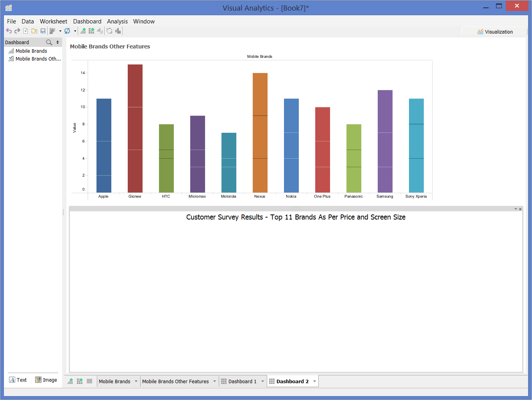Create a new workbook from toolbar
Viewport: 532px width, 400px height.
(26, 31)
